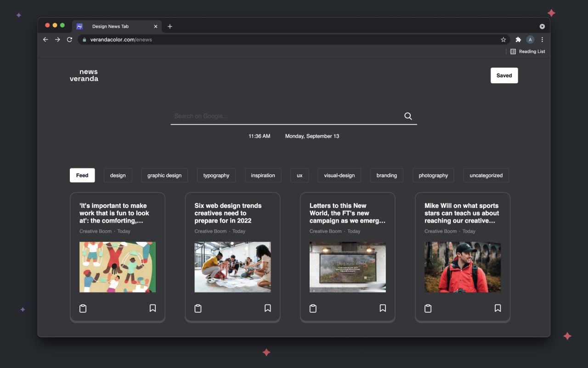This screenshot has width=588, height=368.
Task: Click 'Creative Boom · Today' under Mike Will article
Action: coord(450,231)
